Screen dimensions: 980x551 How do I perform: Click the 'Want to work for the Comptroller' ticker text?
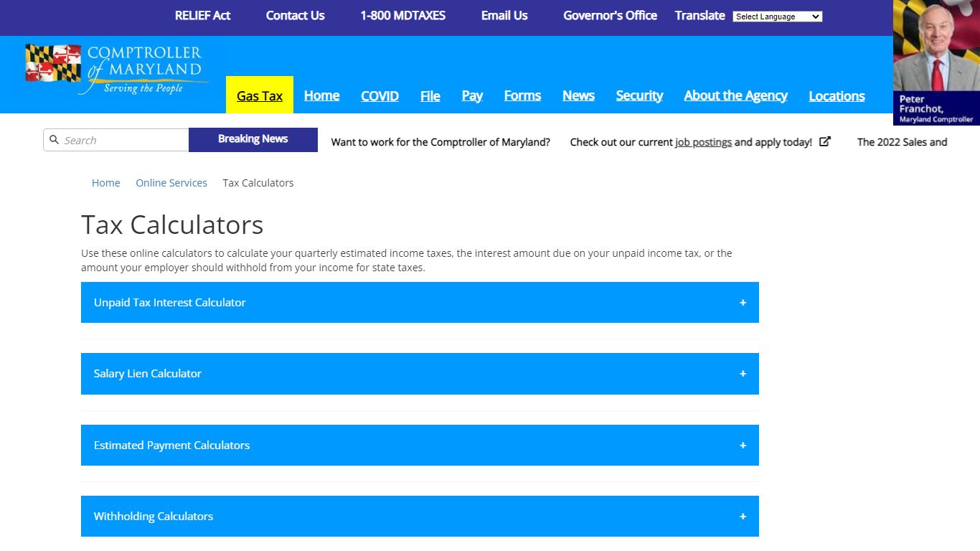pos(440,142)
